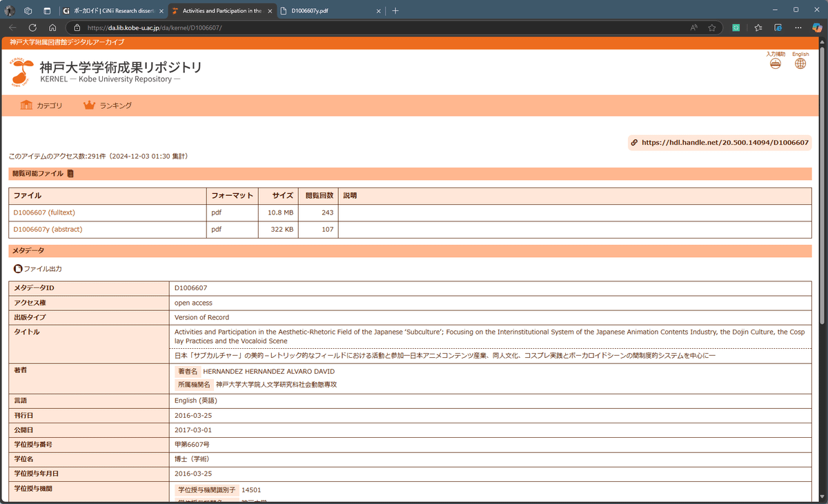Click the フォーマット column header

tap(233, 196)
